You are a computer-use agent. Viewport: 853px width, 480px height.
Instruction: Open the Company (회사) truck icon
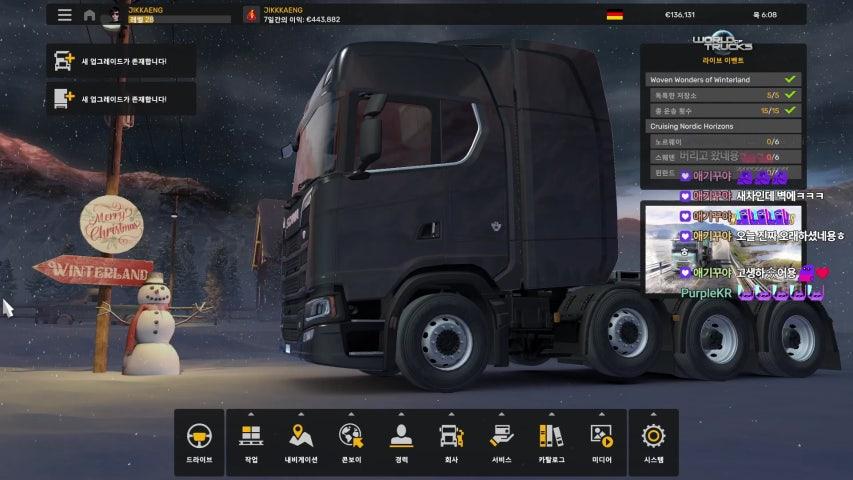451,437
